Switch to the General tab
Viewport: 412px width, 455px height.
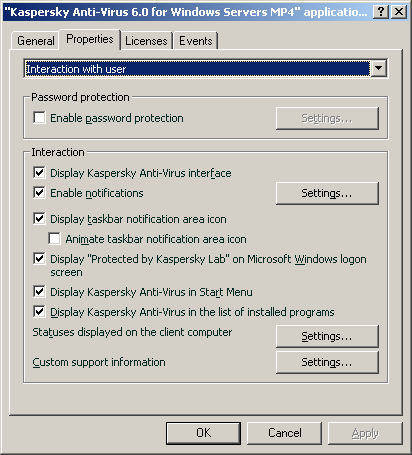click(x=36, y=41)
